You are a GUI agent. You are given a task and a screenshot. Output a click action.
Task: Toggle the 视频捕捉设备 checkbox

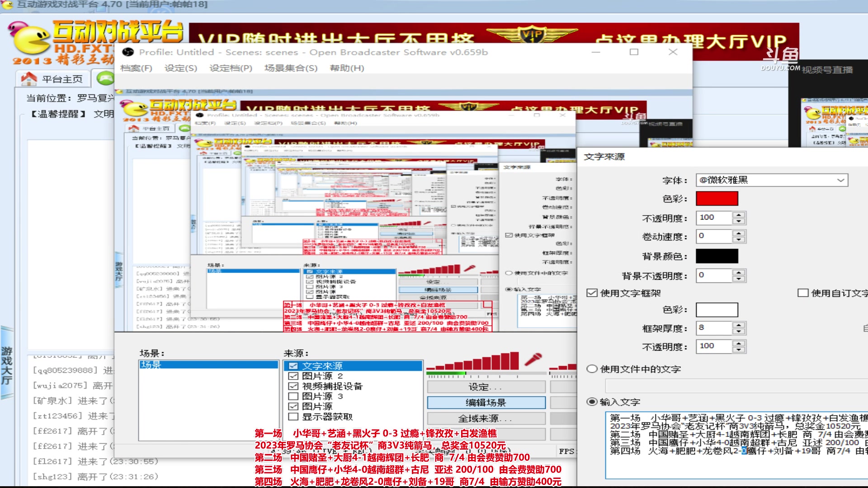(293, 386)
